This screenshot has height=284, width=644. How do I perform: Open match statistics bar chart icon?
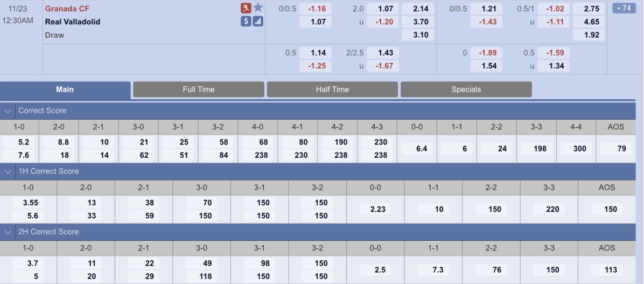pos(258,22)
